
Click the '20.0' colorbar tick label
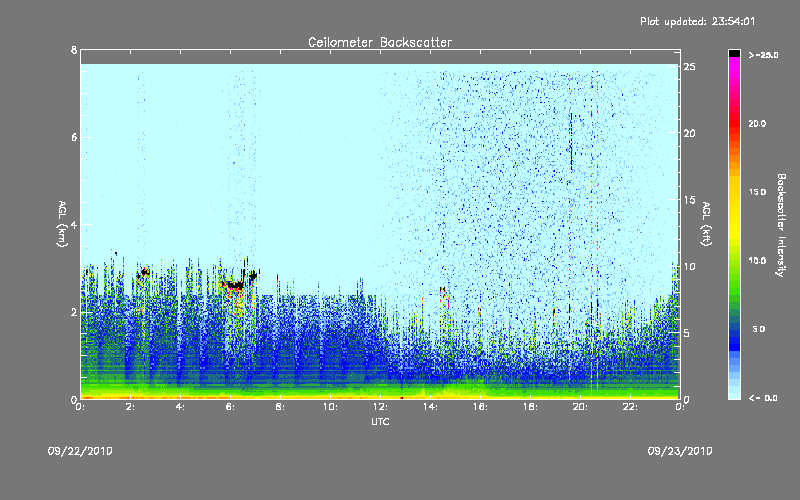pos(757,123)
